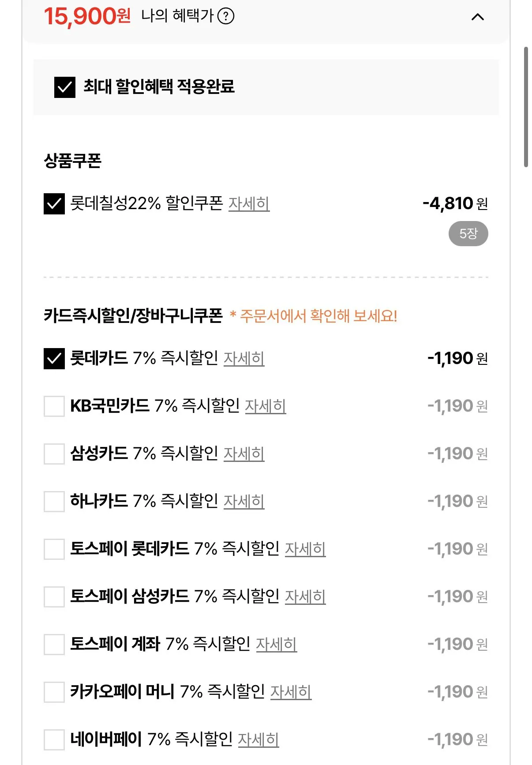Uncheck 롯데칠성22% 할인쿠폰 checkbox
The image size is (532, 765).
coord(54,204)
